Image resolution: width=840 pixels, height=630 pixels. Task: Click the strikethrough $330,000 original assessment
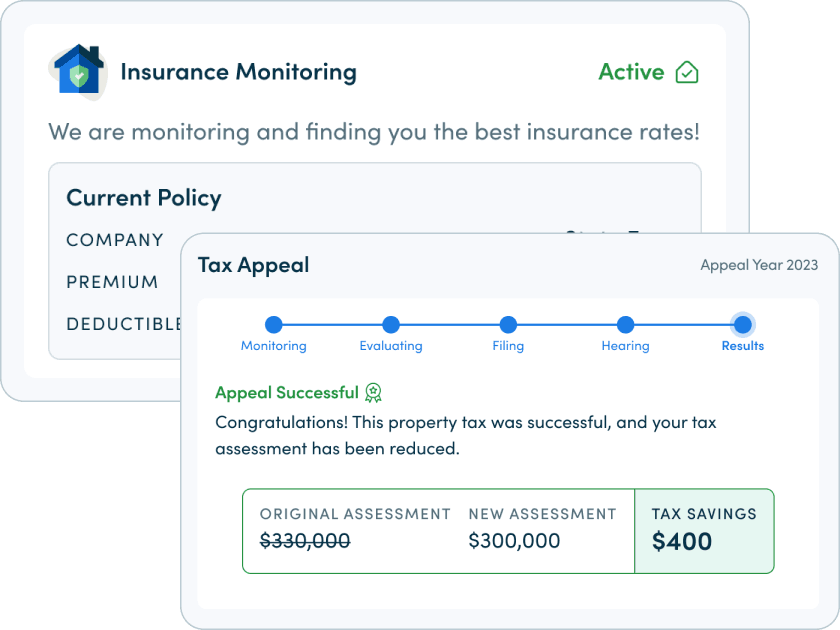pos(305,541)
